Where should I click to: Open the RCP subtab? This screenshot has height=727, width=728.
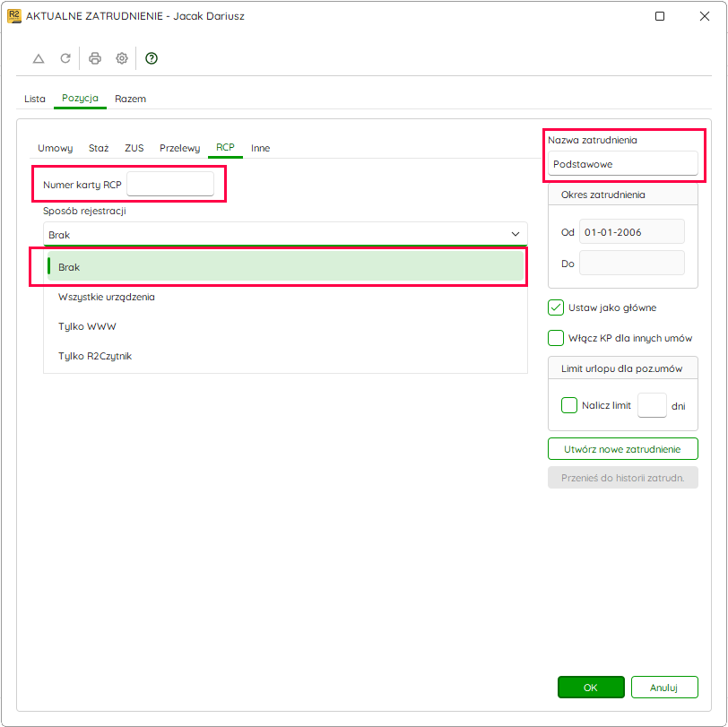(225, 148)
